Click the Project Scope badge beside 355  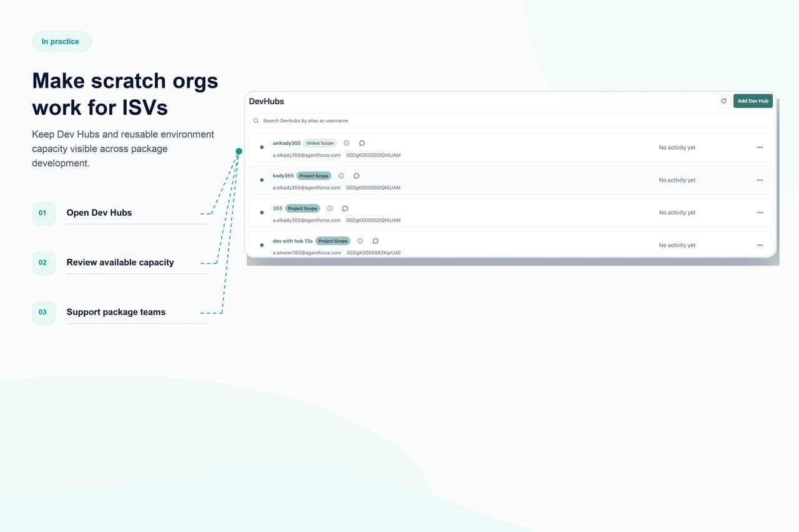pyautogui.click(x=303, y=208)
